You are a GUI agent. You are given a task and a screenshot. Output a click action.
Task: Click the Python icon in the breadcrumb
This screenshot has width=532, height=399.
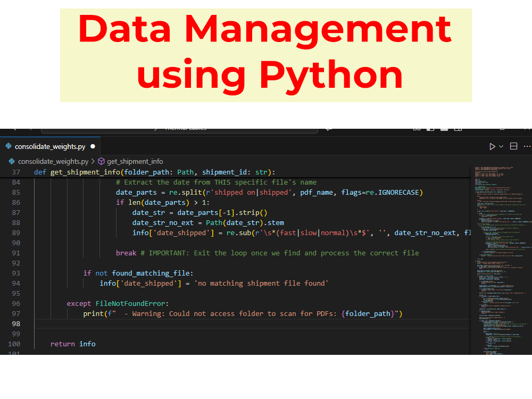tap(12, 162)
